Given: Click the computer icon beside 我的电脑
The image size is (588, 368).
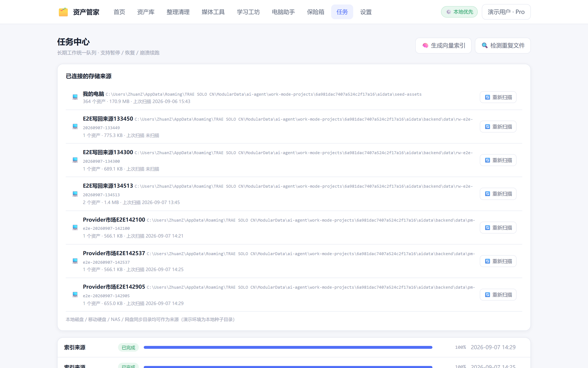Looking at the screenshot, I should coord(75,97).
